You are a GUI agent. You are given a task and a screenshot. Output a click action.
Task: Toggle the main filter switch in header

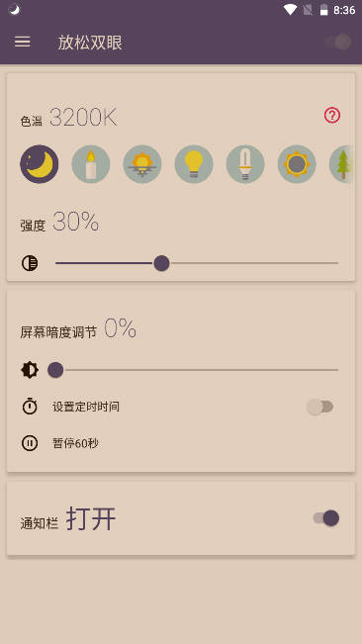click(338, 42)
